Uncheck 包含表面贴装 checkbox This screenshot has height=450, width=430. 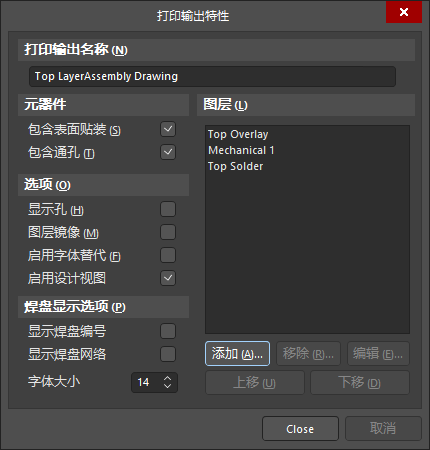click(x=168, y=129)
